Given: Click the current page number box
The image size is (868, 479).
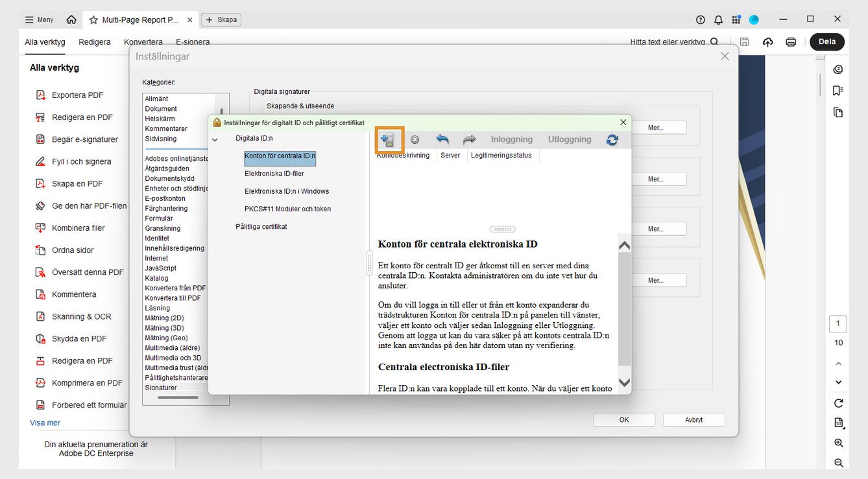Looking at the screenshot, I should 838,323.
